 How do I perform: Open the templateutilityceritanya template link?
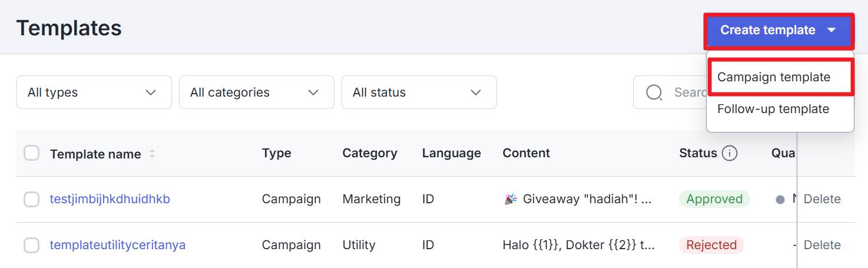click(117, 245)
